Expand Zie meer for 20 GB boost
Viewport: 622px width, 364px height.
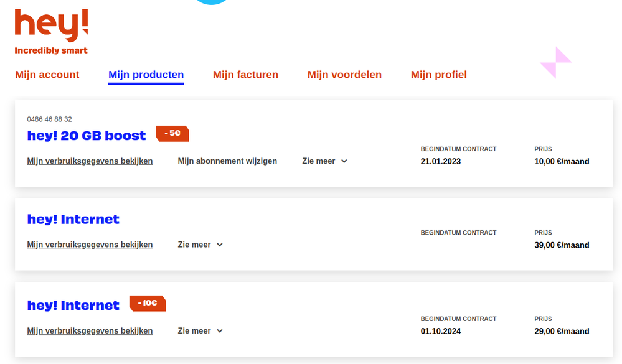pos(324,161)
